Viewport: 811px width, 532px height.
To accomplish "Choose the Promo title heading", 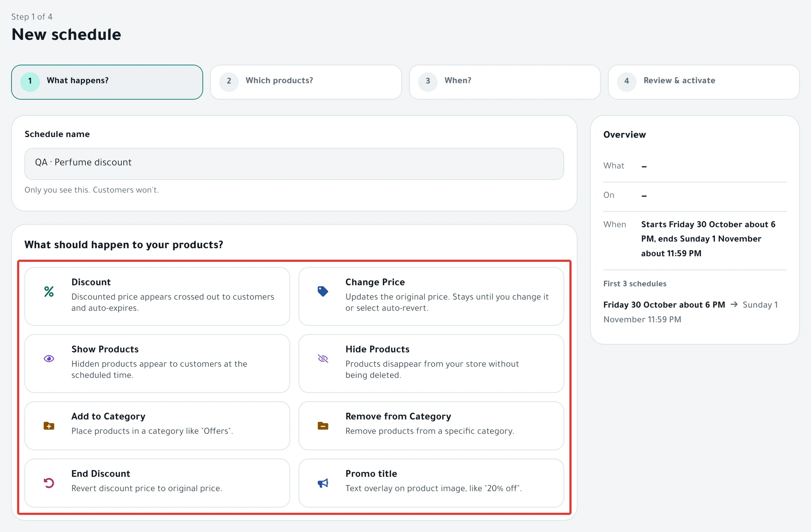I will click(x=371, y=474).
